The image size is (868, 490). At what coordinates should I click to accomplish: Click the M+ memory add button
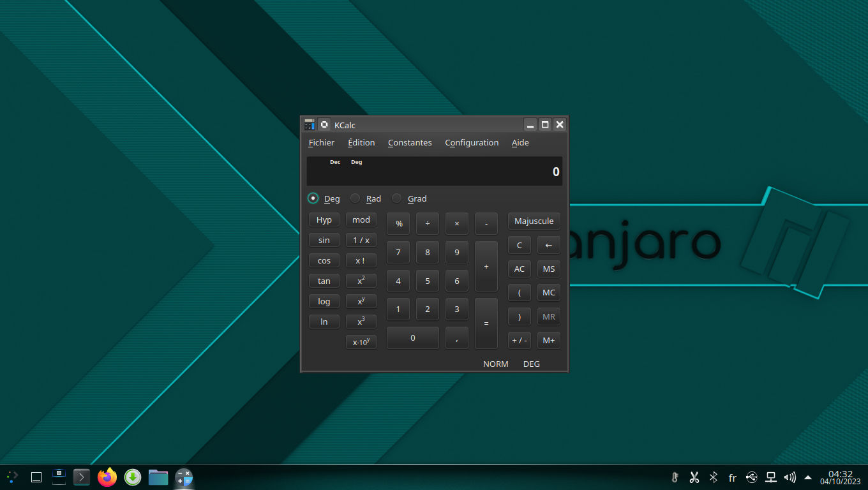coord(549,340)
